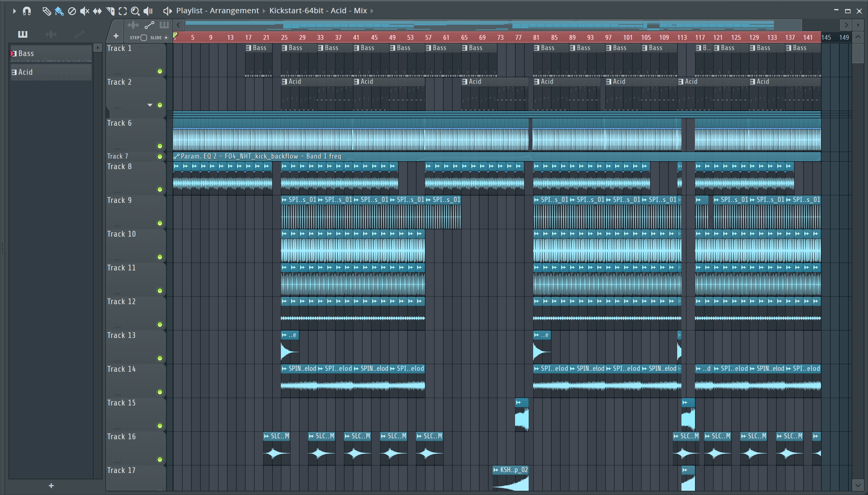This screenshot has width=868, height=495.
Task: Expand Track 2 group collapse arrow
Action: tap(149, 105)
